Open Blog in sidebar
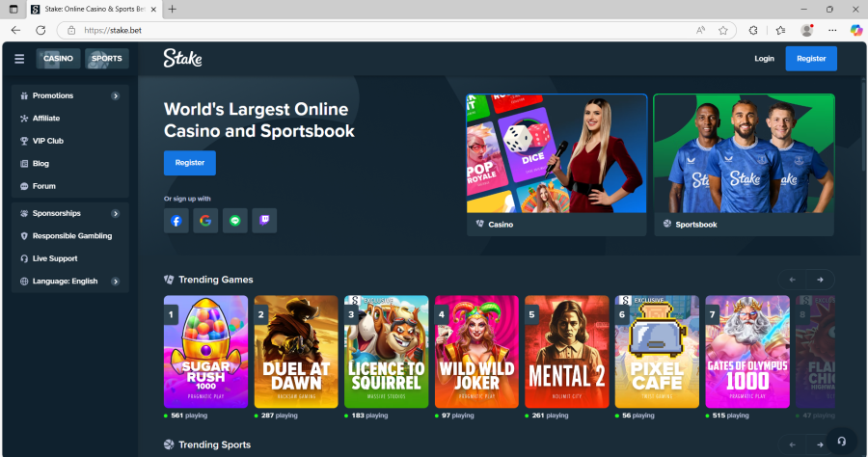The height and width of the screenshot is (457, 868). pos(70,164)
